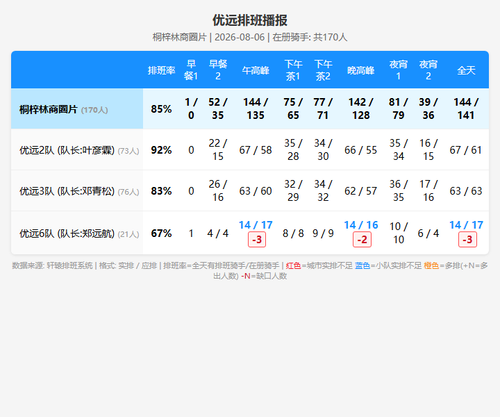Click the 9 / 9 cell
The height and width of the screenshot is (417, 500).
point(323,233)
